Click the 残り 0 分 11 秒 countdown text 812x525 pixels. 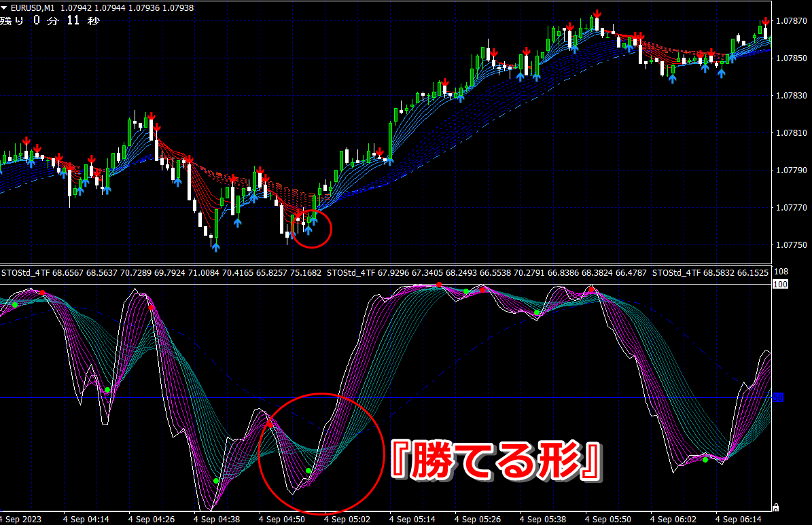point(50,20)
